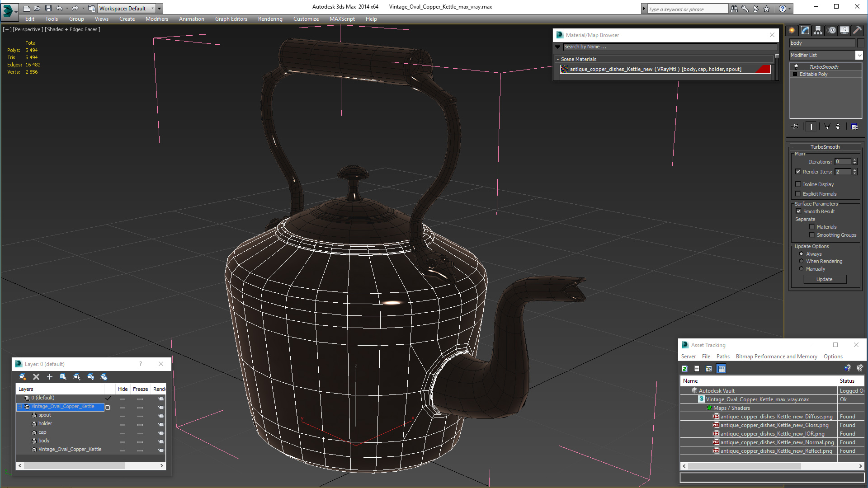The height and width of the screenshot is (488, 868).
Task: Open the Hierarchy command panel tab
Action: coord(818,30)
